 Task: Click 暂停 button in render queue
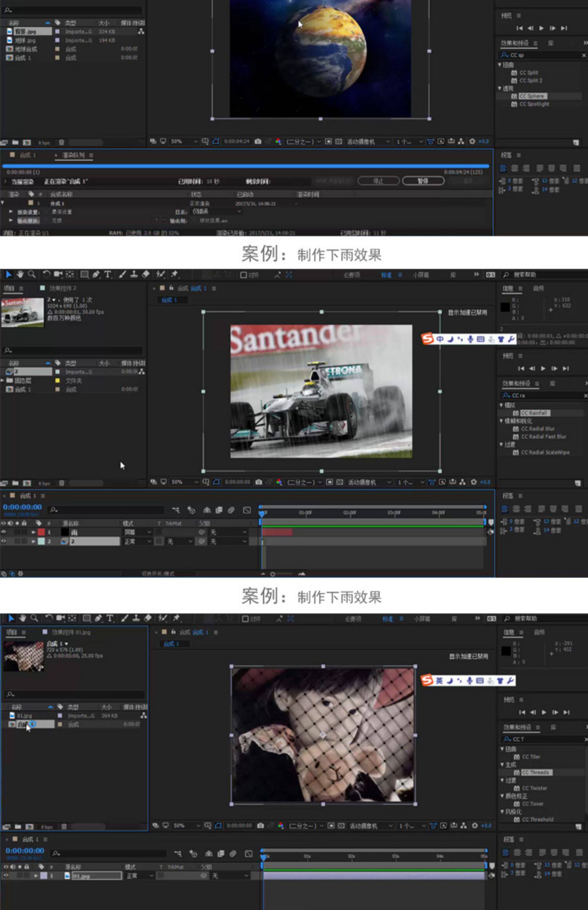pos(423,181)
